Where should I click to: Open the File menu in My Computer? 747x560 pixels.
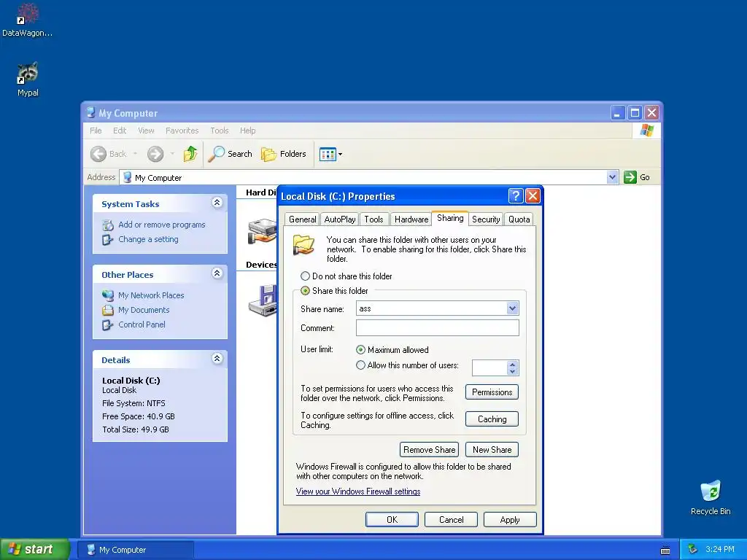pyautogui.click(x=96, y=131)
